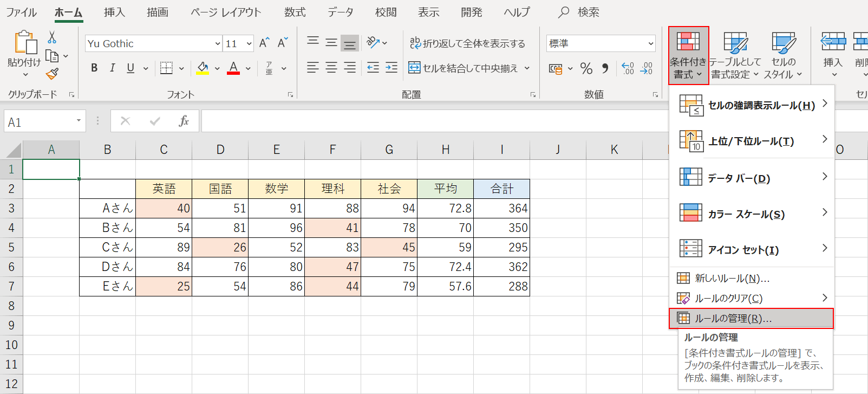868x394 pixels.
Task: Decrease font size with small A icon
Action: click(282, 43)
